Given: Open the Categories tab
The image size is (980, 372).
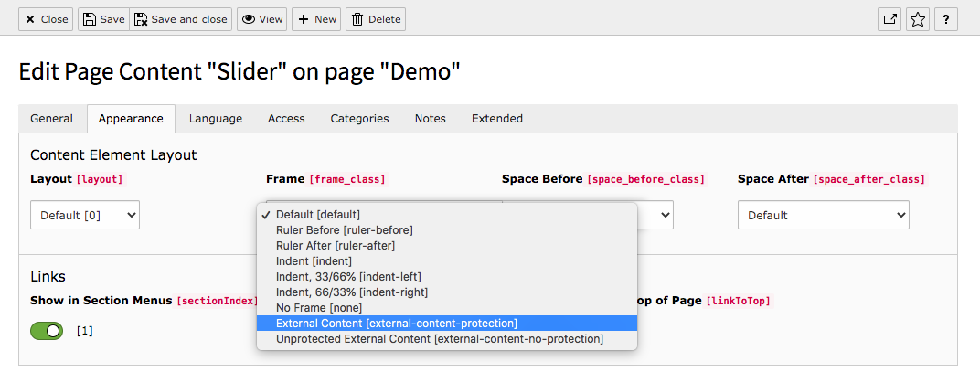Looking at the screenshot, I should pos(359,119).
